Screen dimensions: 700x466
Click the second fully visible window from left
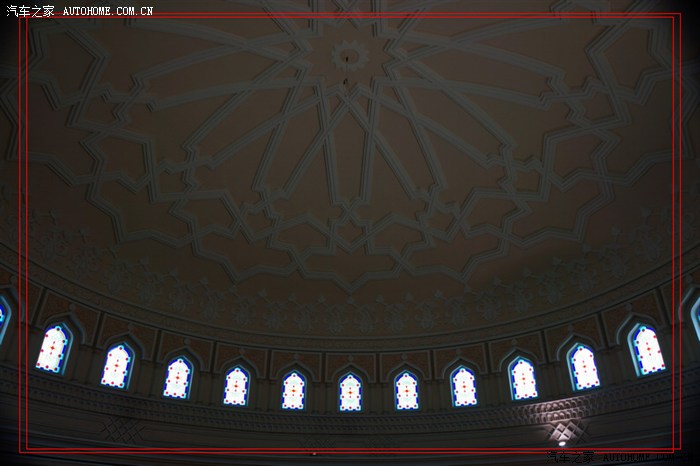tap(117, 366)
